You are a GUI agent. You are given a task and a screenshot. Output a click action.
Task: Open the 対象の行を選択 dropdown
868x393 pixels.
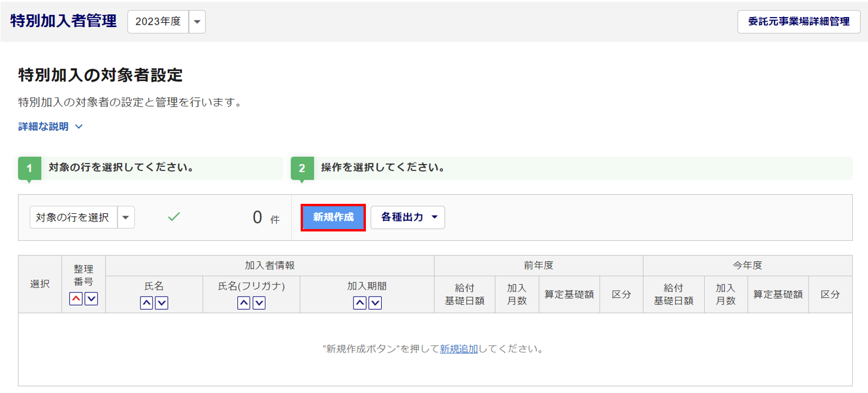coord(126,217)
